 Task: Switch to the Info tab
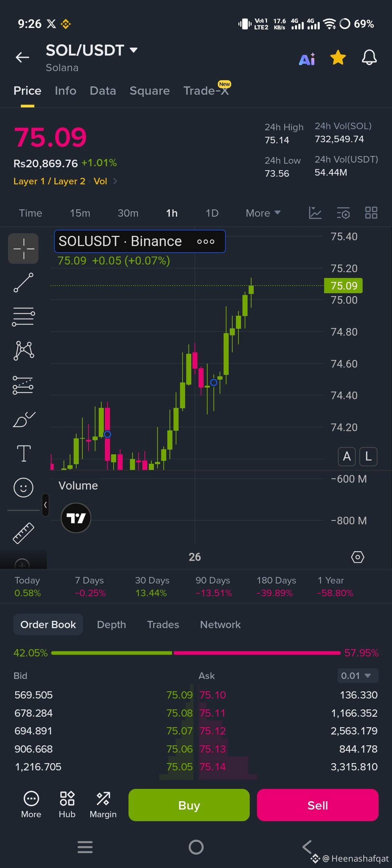(x=65, y=91)
